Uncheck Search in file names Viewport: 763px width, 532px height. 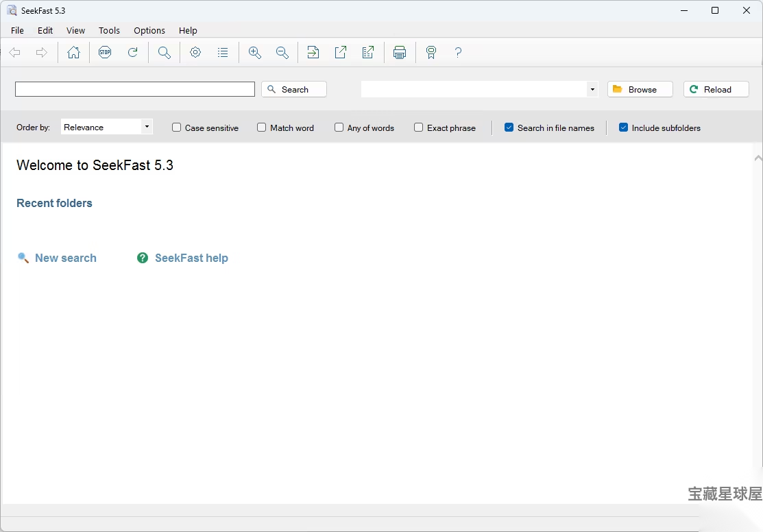[x=509, y=127]
